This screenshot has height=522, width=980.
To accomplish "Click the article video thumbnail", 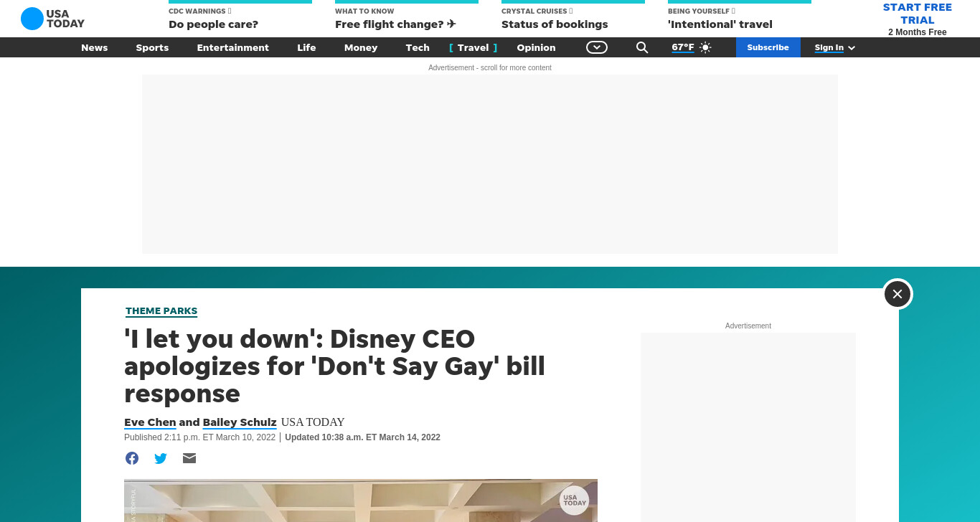I will [361, 500].
